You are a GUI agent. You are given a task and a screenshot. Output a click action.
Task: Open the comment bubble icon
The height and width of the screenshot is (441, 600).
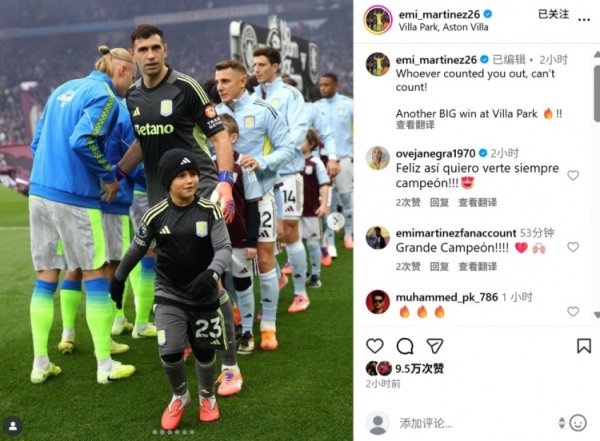[x=405, y=346]
